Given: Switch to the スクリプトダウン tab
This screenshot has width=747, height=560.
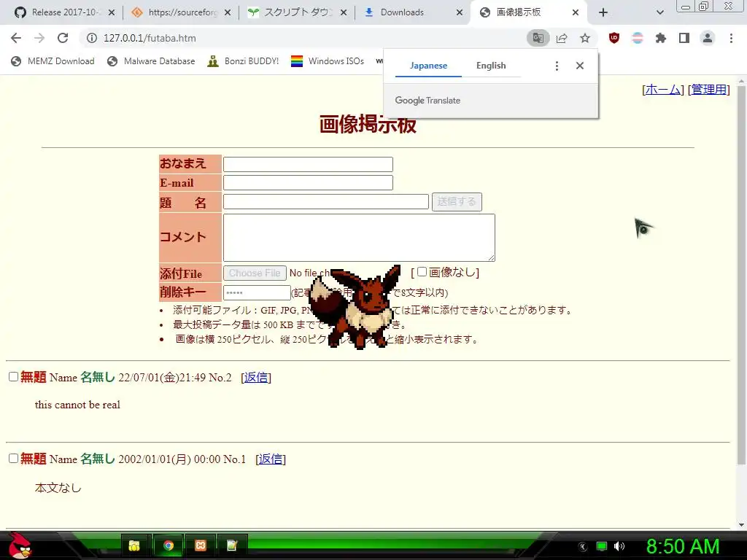Looking at the screenshot, I should pyautogui.click(x=297, y=12).
